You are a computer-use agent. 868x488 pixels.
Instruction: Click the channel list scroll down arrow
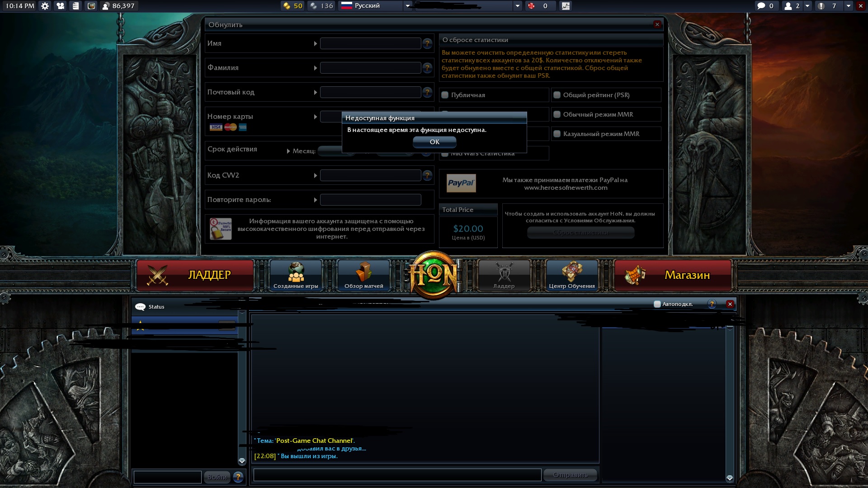(242, 461)
